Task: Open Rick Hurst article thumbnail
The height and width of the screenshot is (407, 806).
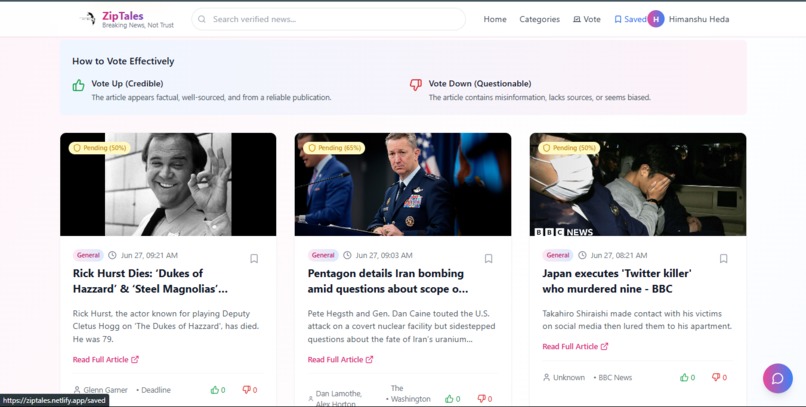Action: coord(168,184)
